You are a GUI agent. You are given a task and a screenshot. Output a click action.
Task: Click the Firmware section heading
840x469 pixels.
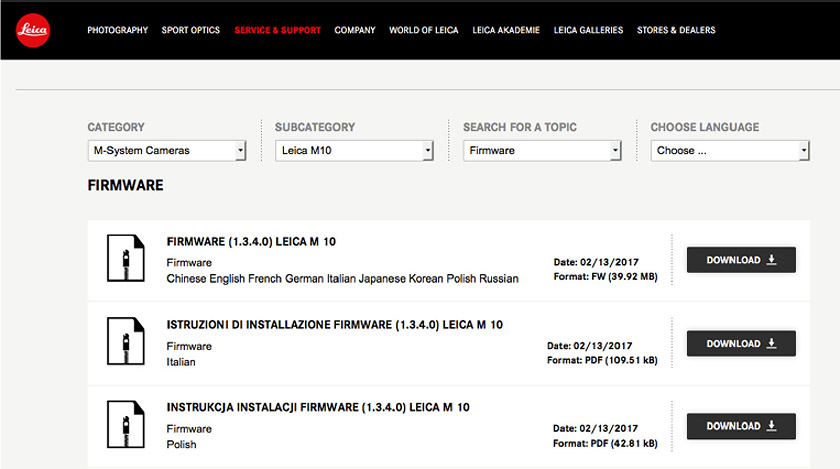[x=125, y=185]
